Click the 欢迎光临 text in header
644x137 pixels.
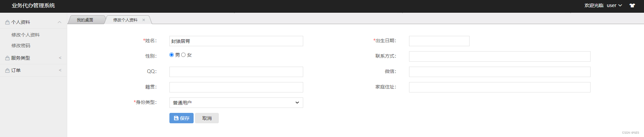coord(594,5)
